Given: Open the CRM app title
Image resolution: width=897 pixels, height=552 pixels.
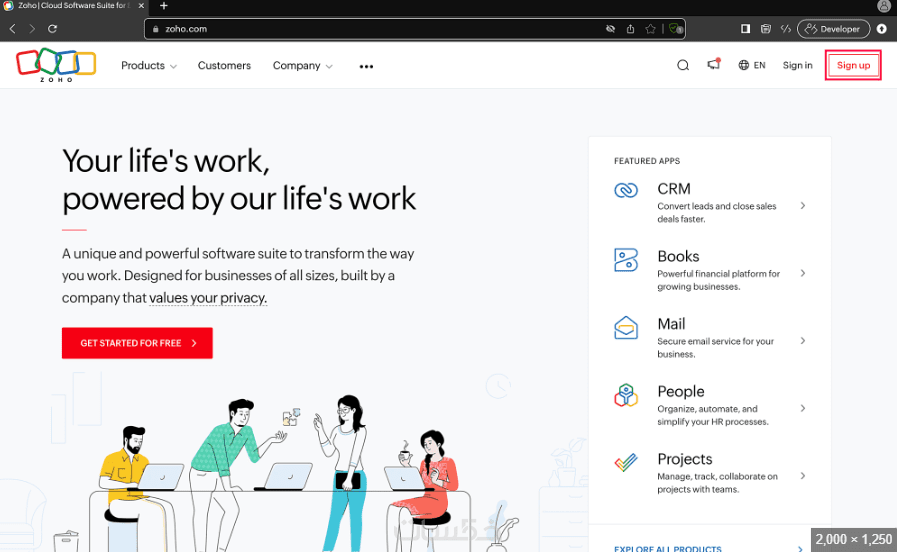Looking at the screenshot, I should tap(674, 189).
